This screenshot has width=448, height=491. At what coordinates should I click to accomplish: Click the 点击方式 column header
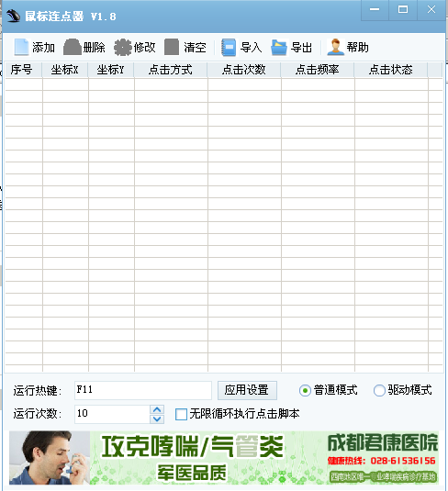[171, 70]
